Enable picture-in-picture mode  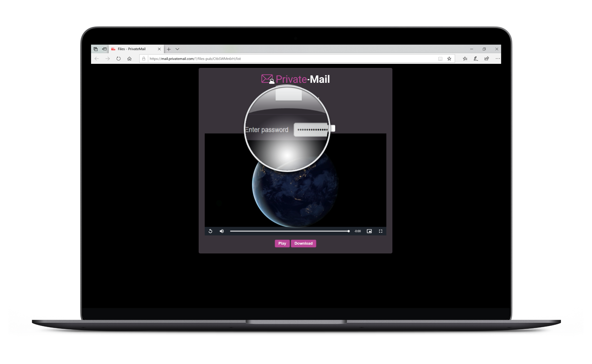(x=369, y=231)
